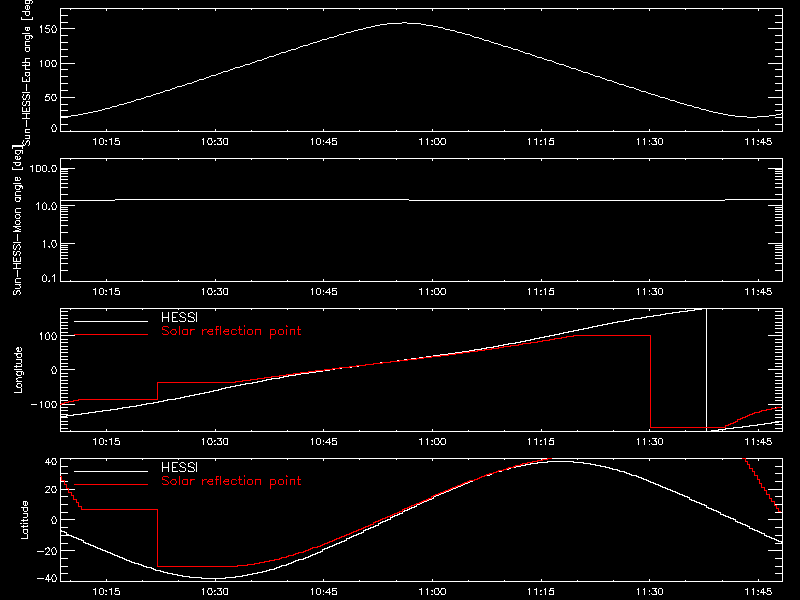Click the red legend line sample in Latitude plot
This screenshot has height=600, width=800.
coord(111,485)
